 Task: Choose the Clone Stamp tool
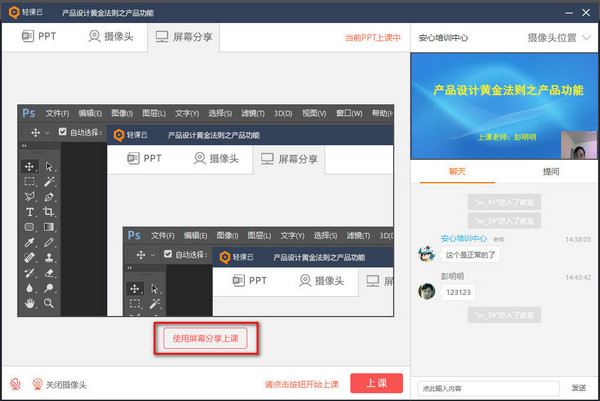tap(49, 258)
